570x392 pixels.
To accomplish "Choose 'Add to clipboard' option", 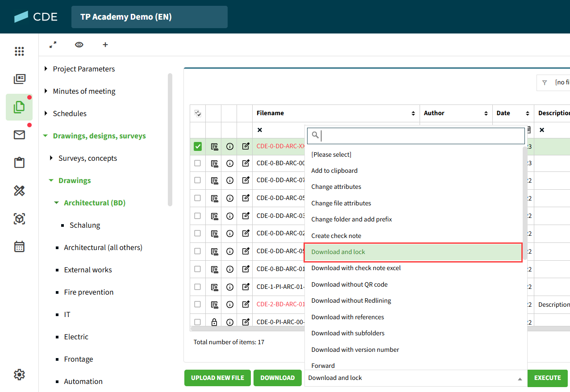I will pyautogui.click(x=334, y=171).
